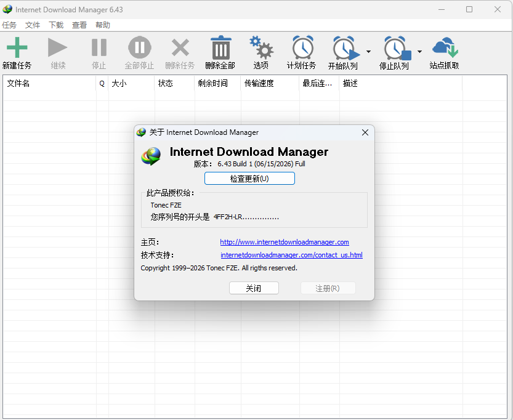The width and height of the screenshot is (513, 420).
Task: Click the 开始队列 (start queue) icon
Action: 346,48
